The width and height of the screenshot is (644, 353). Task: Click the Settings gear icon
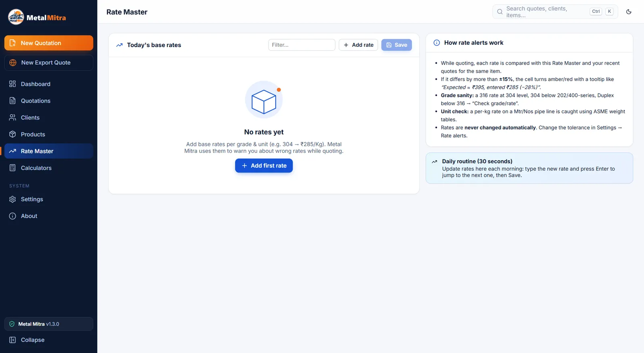12,199
